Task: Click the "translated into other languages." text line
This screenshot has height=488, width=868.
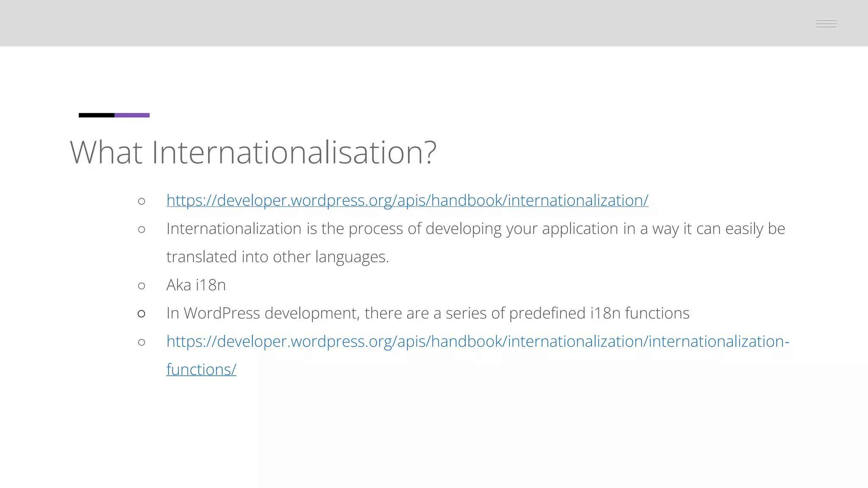Action: [x=277, y=257]
